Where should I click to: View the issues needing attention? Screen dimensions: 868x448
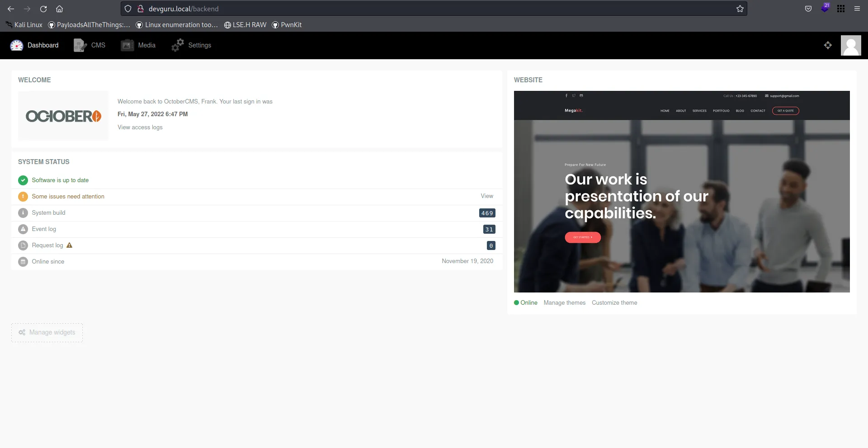pyautogui.click(x=487, y=196)
